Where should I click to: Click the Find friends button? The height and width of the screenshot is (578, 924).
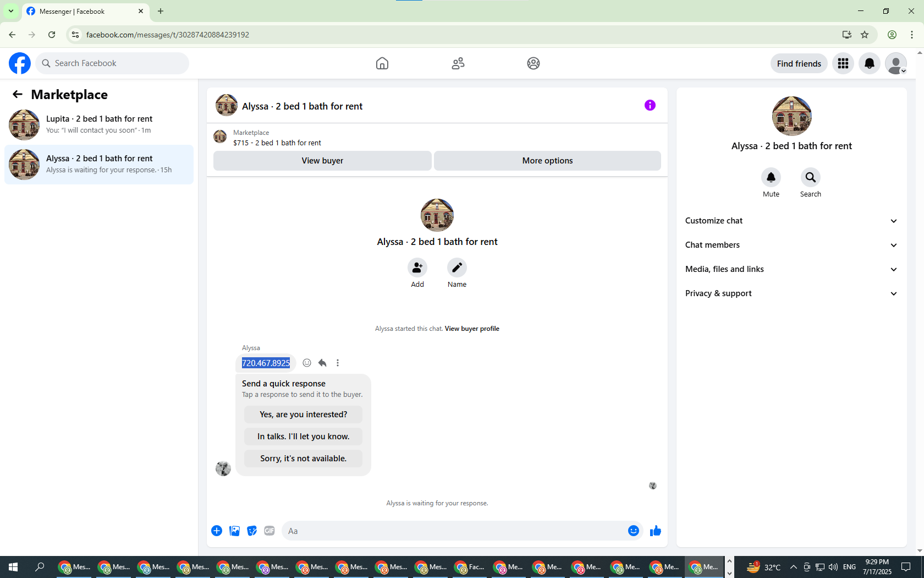coord(799,63)
